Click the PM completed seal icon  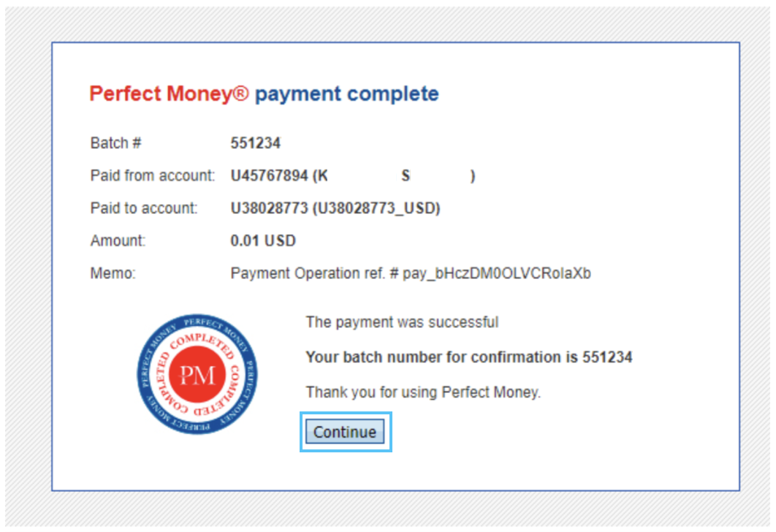click(197, 374)
